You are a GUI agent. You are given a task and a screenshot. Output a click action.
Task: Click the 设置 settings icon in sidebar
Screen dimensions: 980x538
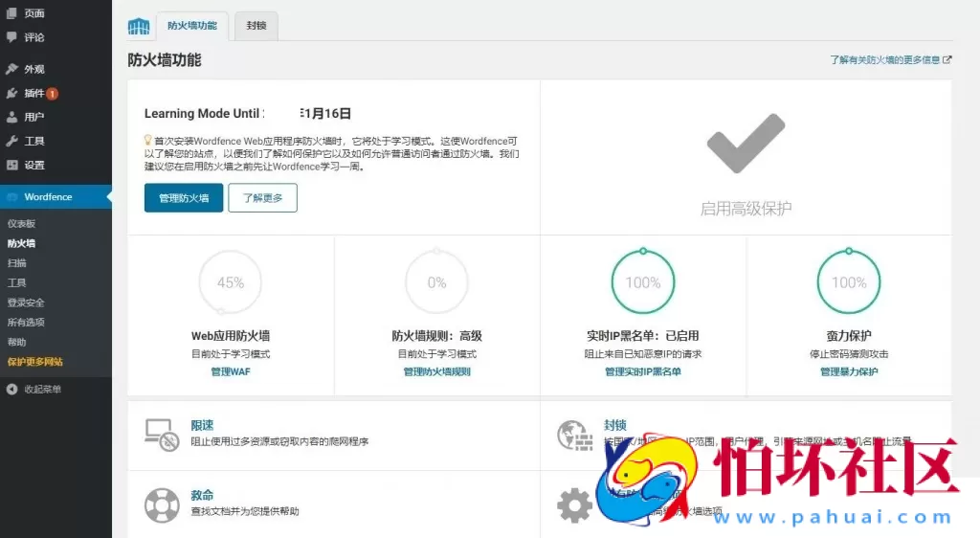(11, 165)
